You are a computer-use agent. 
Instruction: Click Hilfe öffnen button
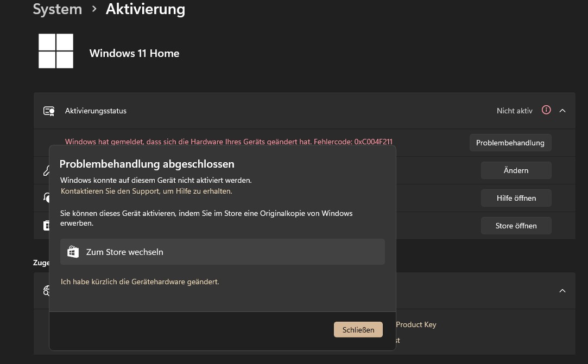click(x=516, y=198)
